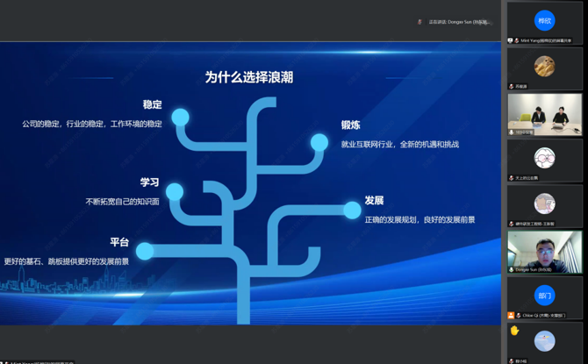Click the microphone icon on the two-person video tile

coord(512,132)
